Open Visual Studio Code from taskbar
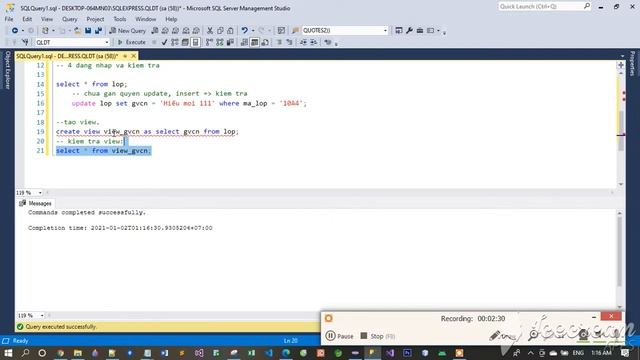 click(x=269, y=353)
